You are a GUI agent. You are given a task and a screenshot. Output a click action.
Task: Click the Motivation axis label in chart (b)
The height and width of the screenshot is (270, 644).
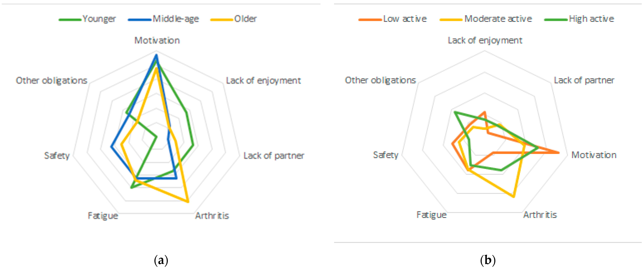point(594,155)
